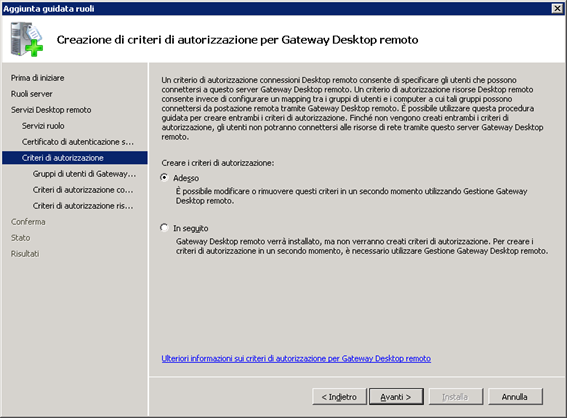
Task: Close the Aggiunta guidata ruoli window
Action: pos(557,8)
